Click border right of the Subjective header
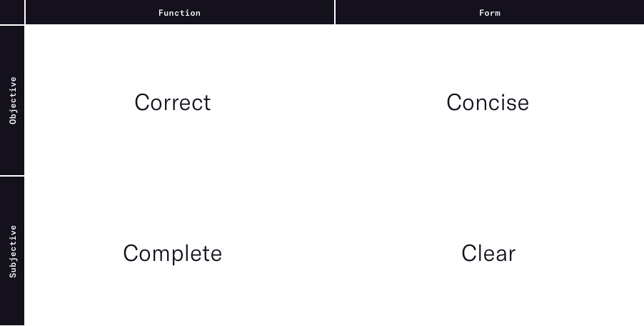Screen dimensions: 644x326 (25, 251)
